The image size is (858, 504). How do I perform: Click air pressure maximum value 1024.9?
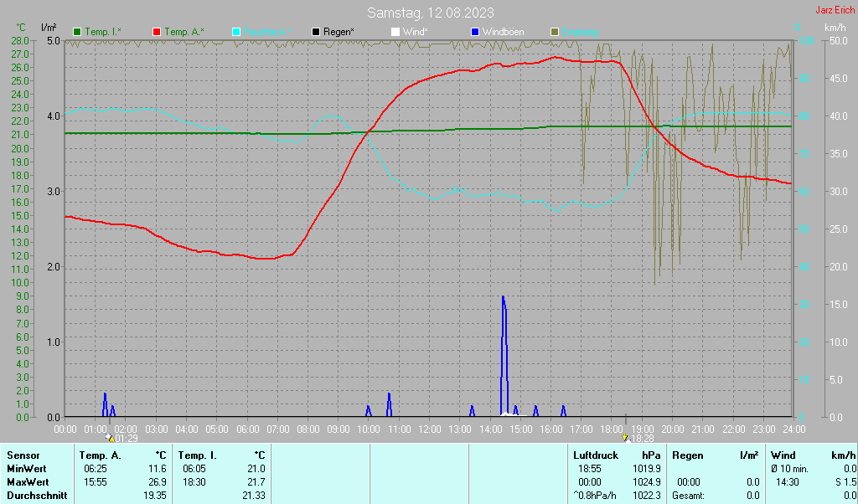click(646, 483)
